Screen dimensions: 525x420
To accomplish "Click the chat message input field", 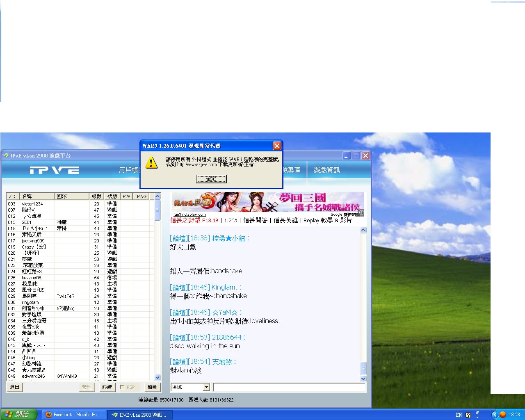I will click(x=289, y=387).
